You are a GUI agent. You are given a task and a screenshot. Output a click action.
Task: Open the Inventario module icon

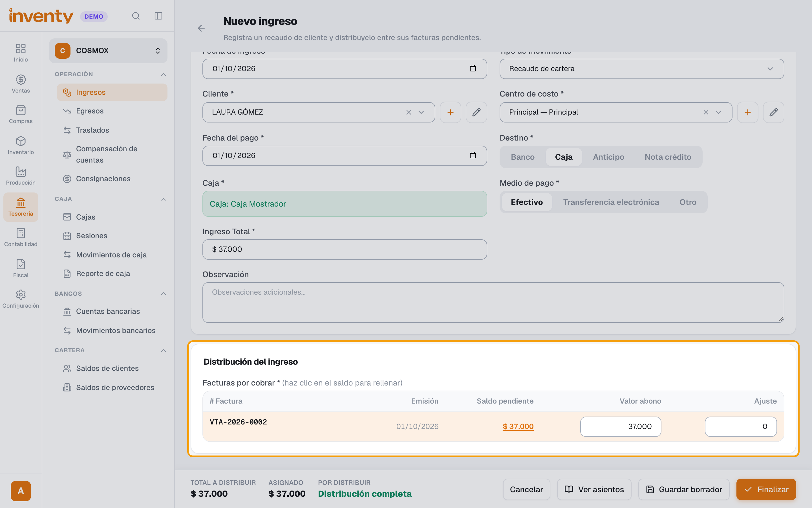[x=21, y=145]
